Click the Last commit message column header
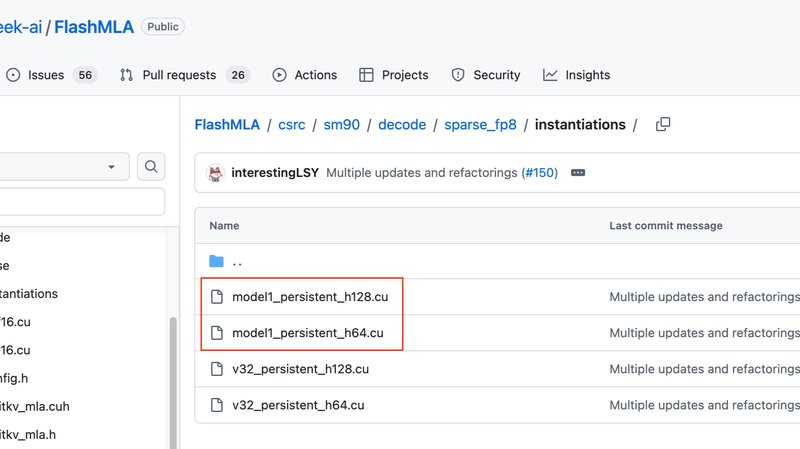The image size is (800, 449). coord(666,226)
